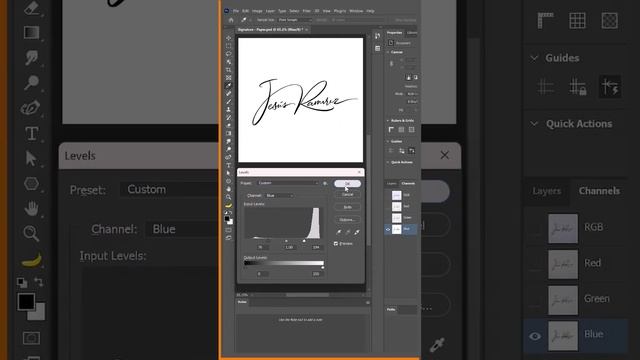Click large swap colors arrows in background toolbar
640x360 pixels.
pos(39,282)
